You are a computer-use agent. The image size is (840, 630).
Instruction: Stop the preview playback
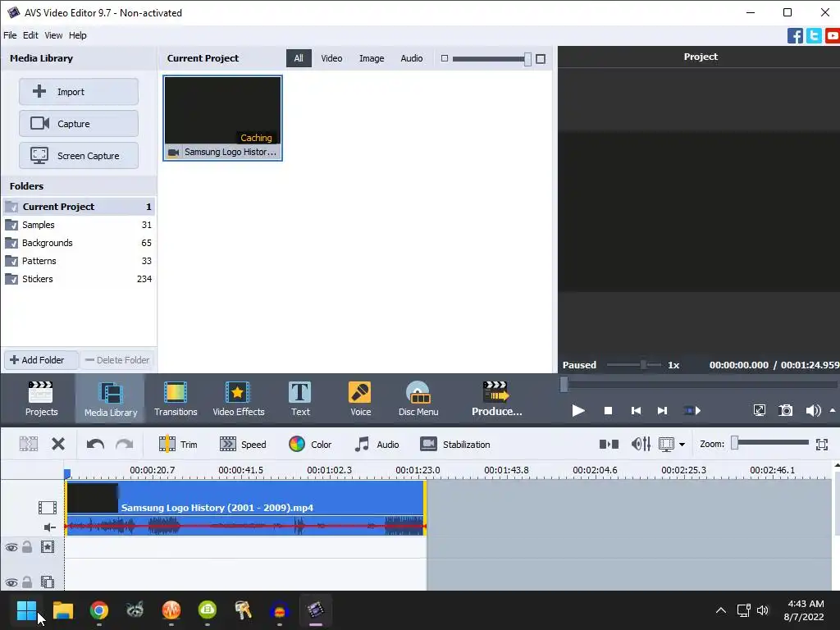tap(608, 410)
